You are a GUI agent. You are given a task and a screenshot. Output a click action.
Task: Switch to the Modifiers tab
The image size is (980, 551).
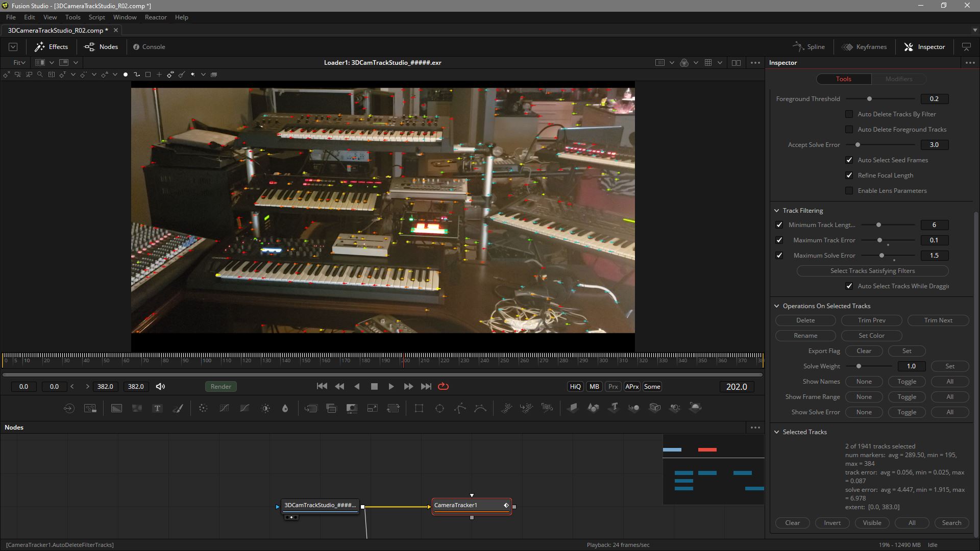[898, 79]
